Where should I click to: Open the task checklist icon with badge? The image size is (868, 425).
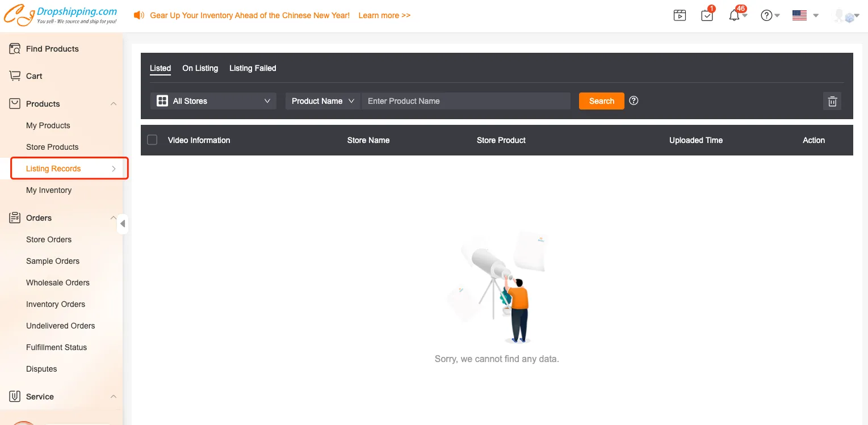[x=707, y=16]
